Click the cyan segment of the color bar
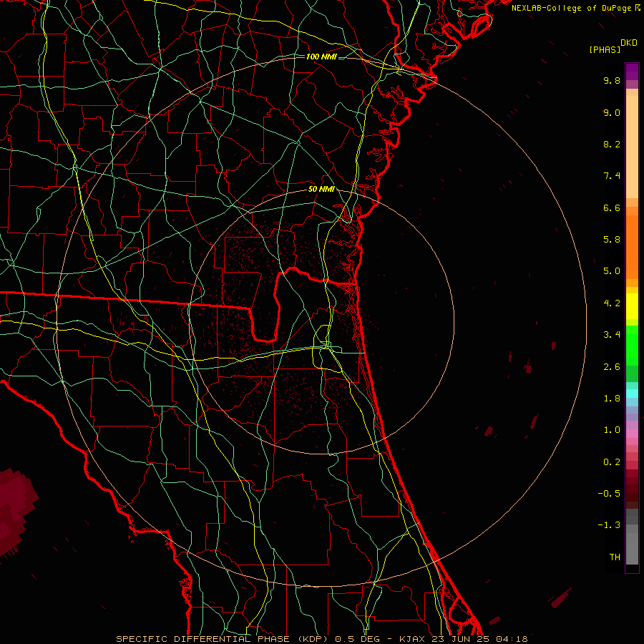The height and width of the screenshot is (644, 644). 632,394
